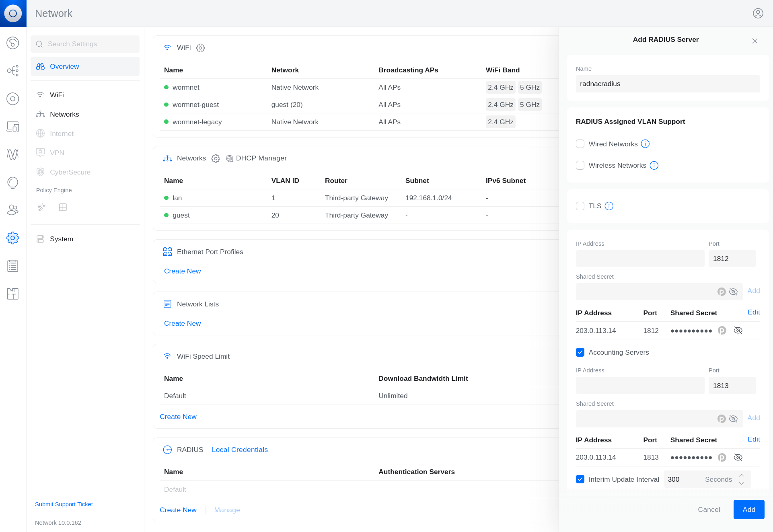773x532 pixels.
Task: Click Manage link in RADIUS section
Action: (x=227, y=510)
